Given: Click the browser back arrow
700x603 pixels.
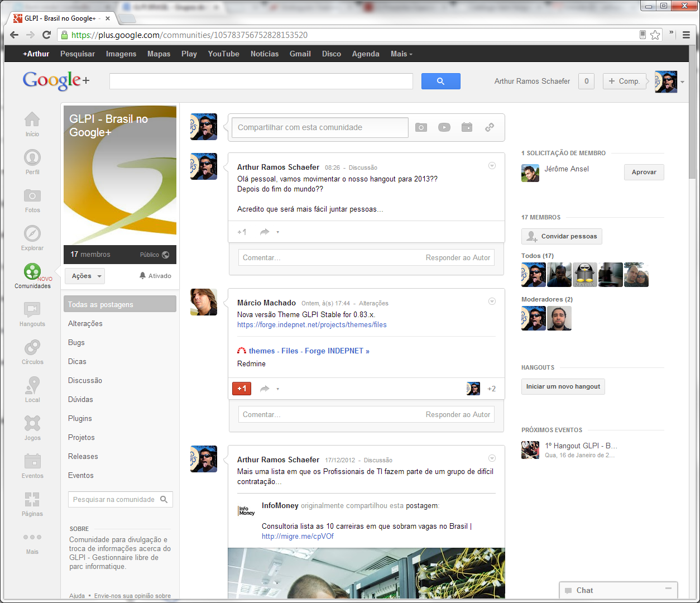Looking at the screenshot, I should [15, 35].
